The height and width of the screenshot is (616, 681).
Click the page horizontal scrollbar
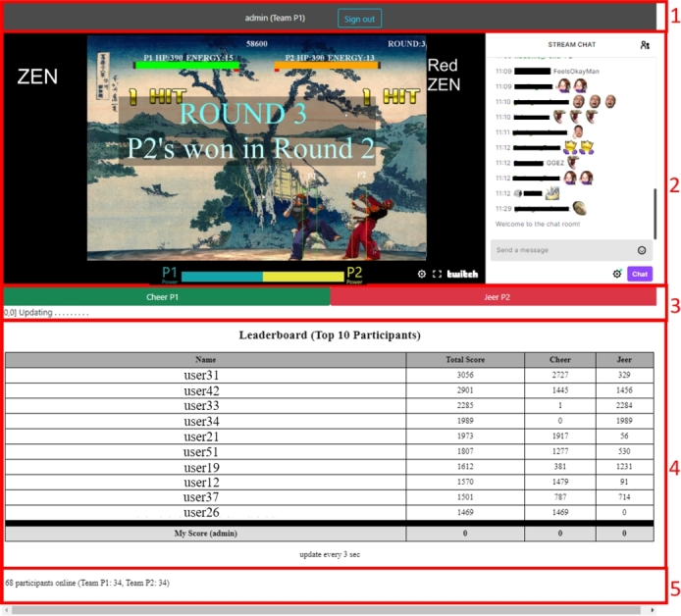pos(326,610)
